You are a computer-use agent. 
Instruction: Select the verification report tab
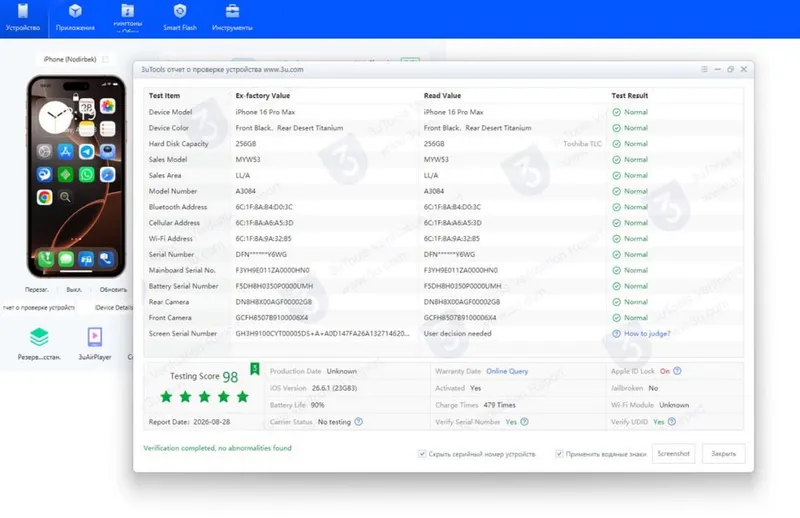pos(39,307)
